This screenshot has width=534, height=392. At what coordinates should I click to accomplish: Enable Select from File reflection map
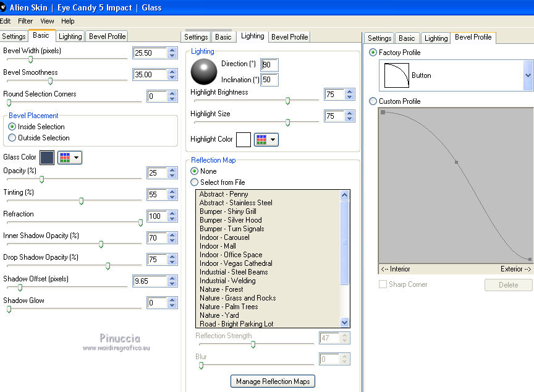coord(195,182)
